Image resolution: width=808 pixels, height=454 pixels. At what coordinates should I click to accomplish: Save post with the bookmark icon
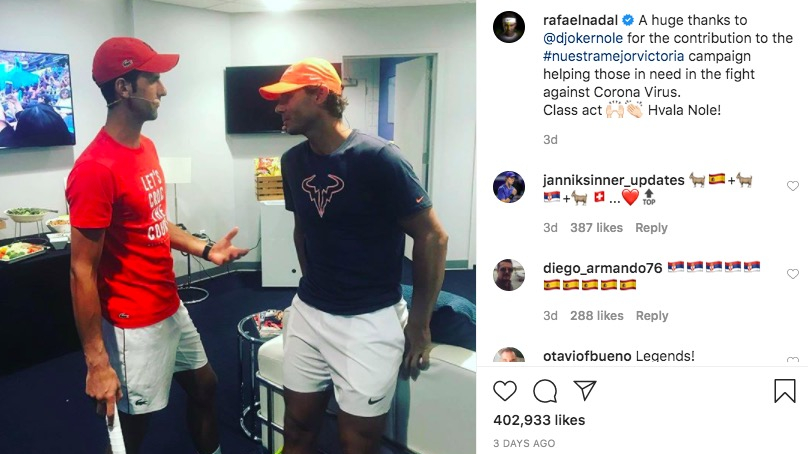(785, 391)
